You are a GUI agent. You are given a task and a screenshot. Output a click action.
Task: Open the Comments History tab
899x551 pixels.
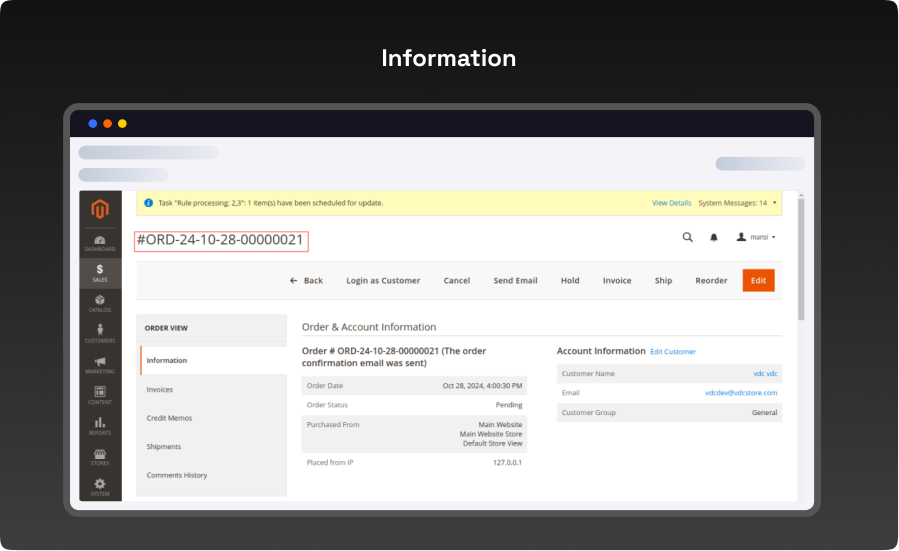pyautogui.click(x=177, y=475)
